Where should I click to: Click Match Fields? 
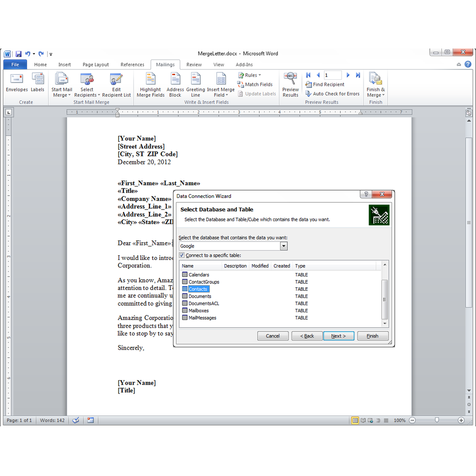coord(255,84)
